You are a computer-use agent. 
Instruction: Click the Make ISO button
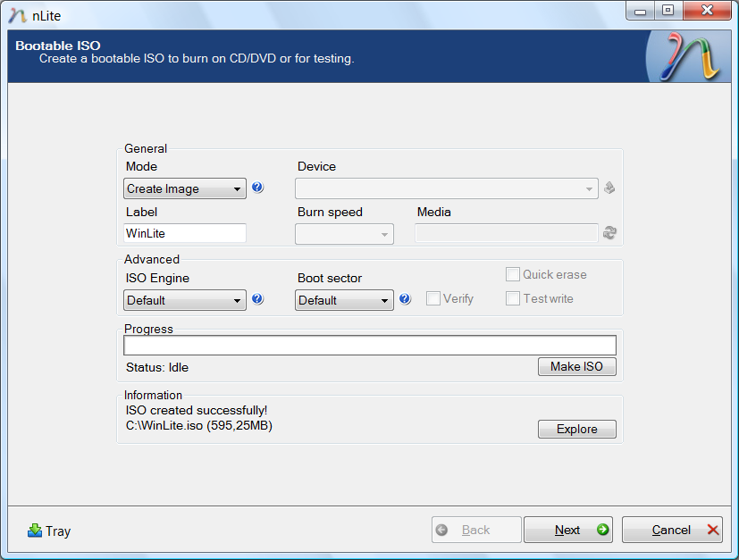pos(577,366)
